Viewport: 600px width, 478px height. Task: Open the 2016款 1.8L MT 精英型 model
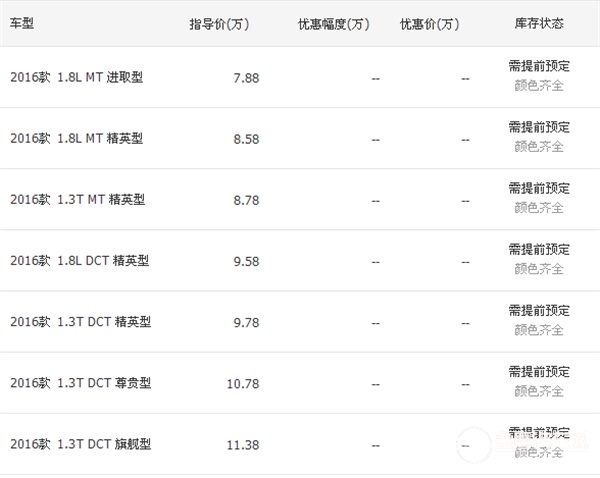(x=76, y=138)
